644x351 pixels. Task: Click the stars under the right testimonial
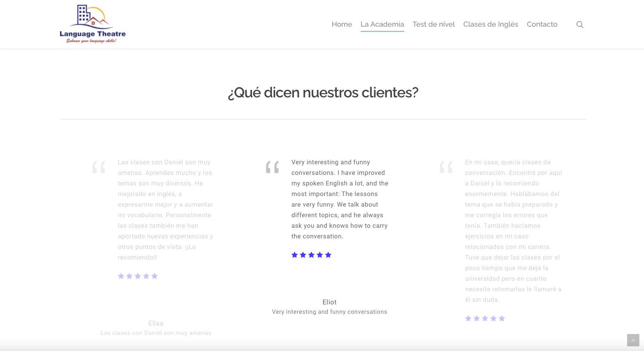(485, 318)
